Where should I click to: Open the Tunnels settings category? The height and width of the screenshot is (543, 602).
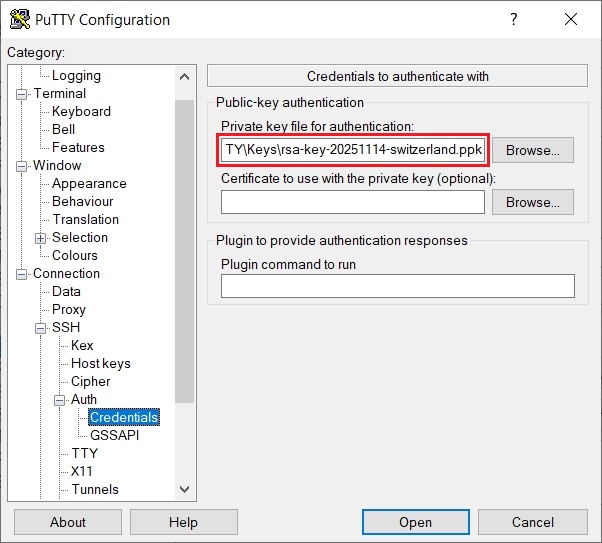[x=94, y=489]
